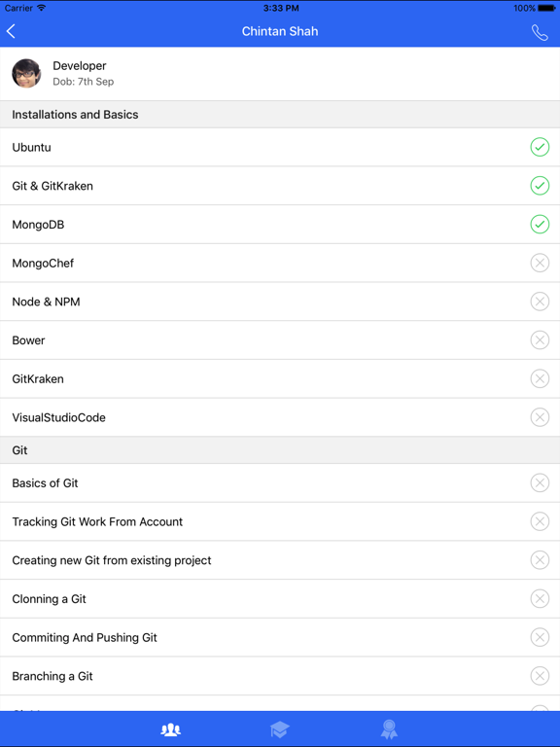Tap the Installations and Basics section header
Image resolution: width=560 pixels, height=747 pixels.
point(280,115)
